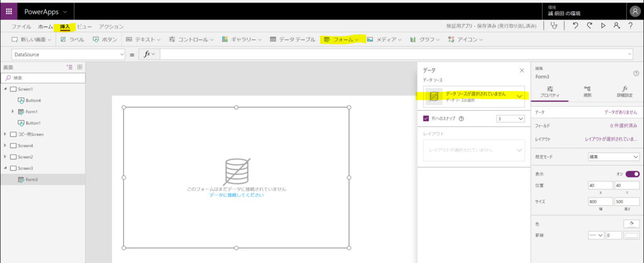Undo the last action

click(575, 26)
